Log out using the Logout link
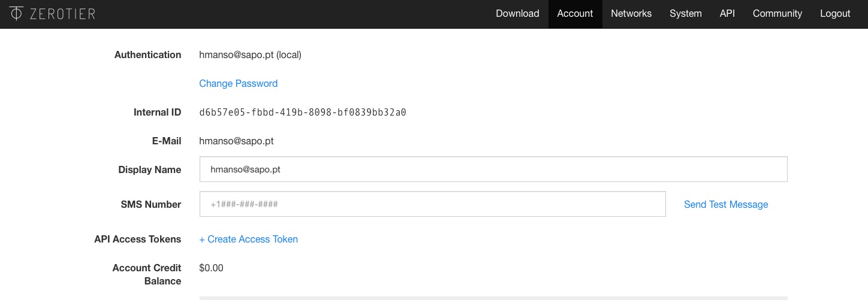Screen dimensions: 868x300 (x=835, y=14)
